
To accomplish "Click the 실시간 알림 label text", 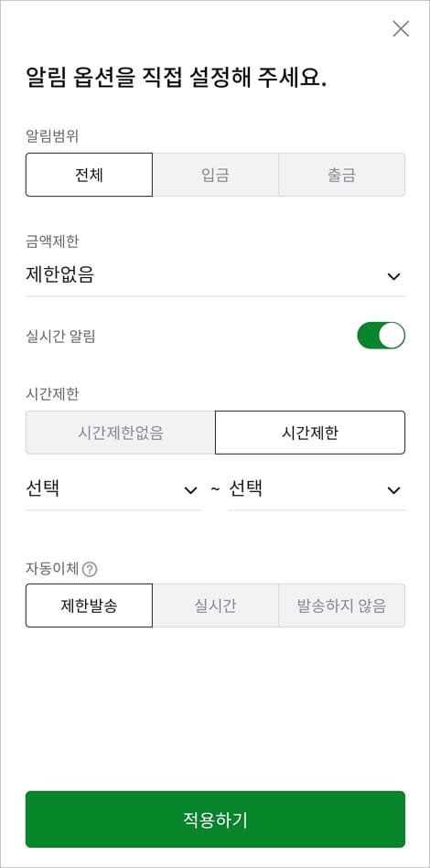I will click(60, 336).
